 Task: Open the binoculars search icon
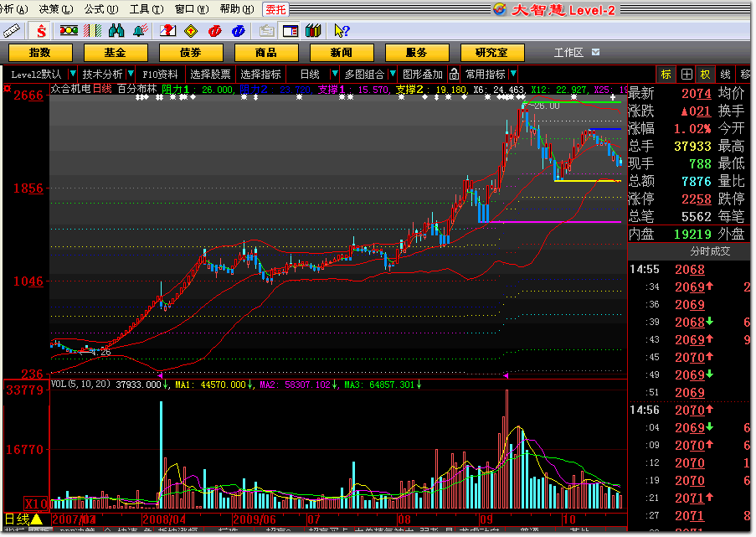point(116,31)
